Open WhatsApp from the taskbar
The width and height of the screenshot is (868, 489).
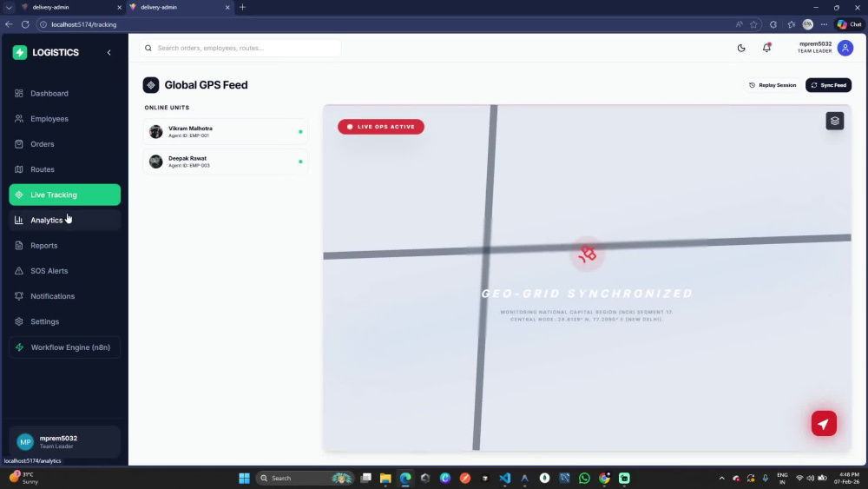(584, 478)
